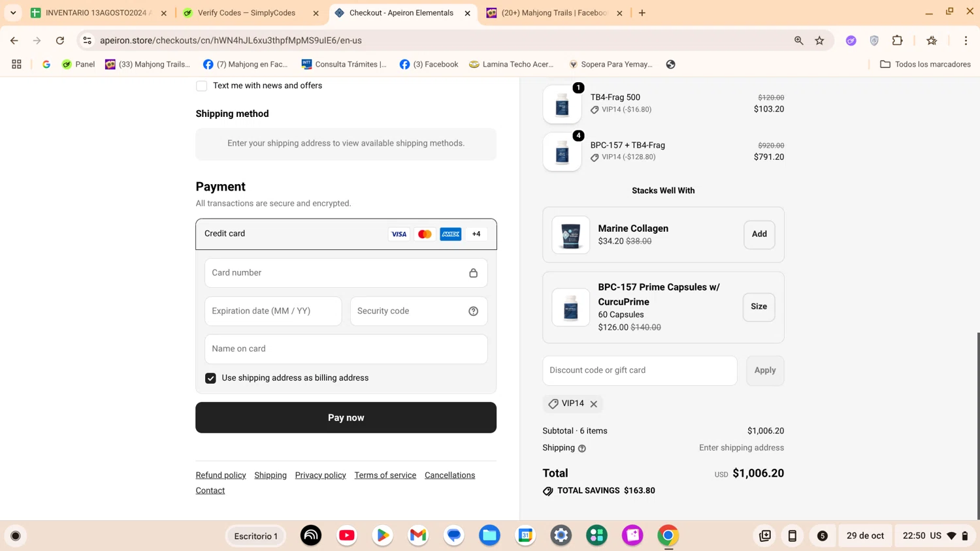Switch to the Mahjong Trails Facebook tab
The height and width of the screenshot is (551, 980).
tap(554, 12)
